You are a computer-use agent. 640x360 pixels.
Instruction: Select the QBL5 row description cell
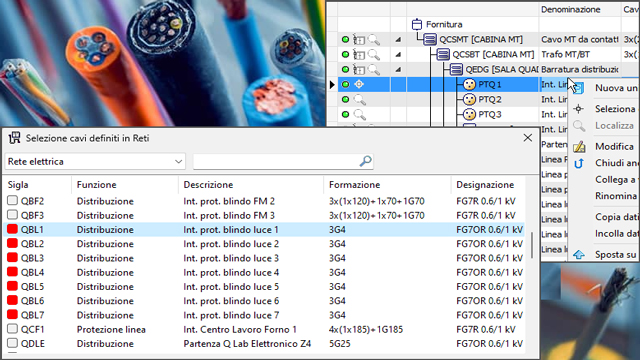(231, 287)
